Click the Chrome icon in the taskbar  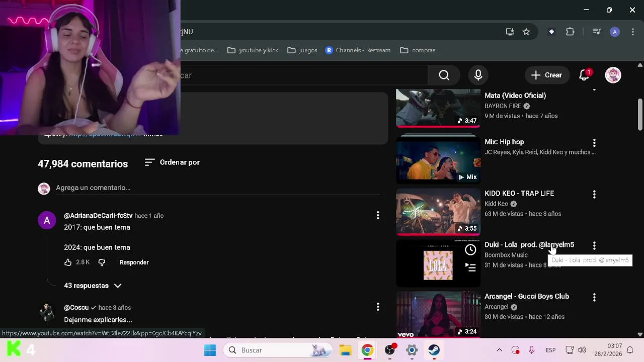click(367, 350)
